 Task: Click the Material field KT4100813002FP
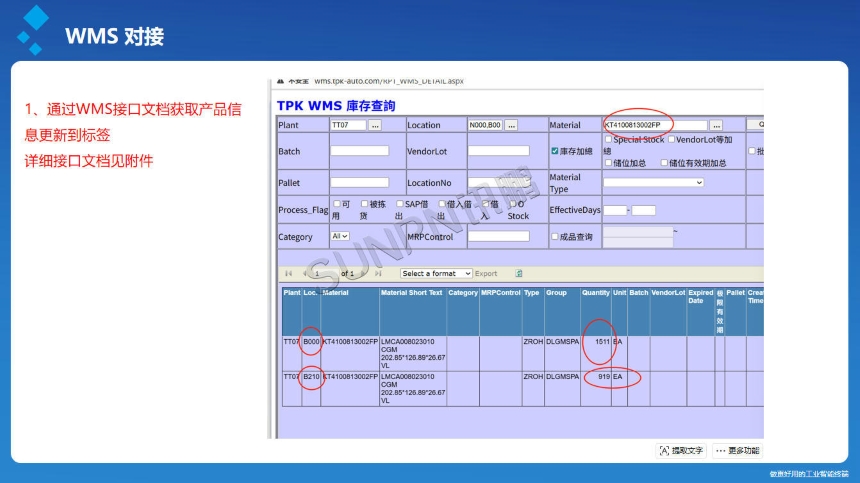655,125
